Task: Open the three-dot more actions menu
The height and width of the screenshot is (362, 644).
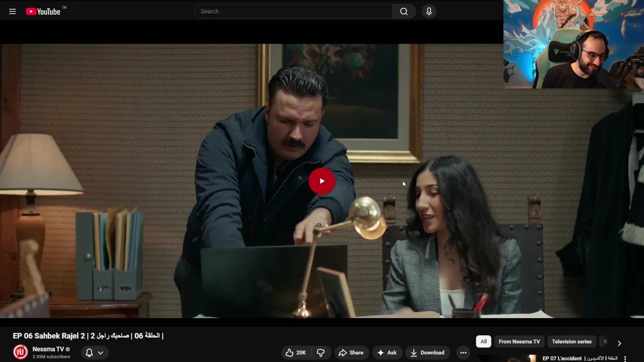Action: click(463, 352)
